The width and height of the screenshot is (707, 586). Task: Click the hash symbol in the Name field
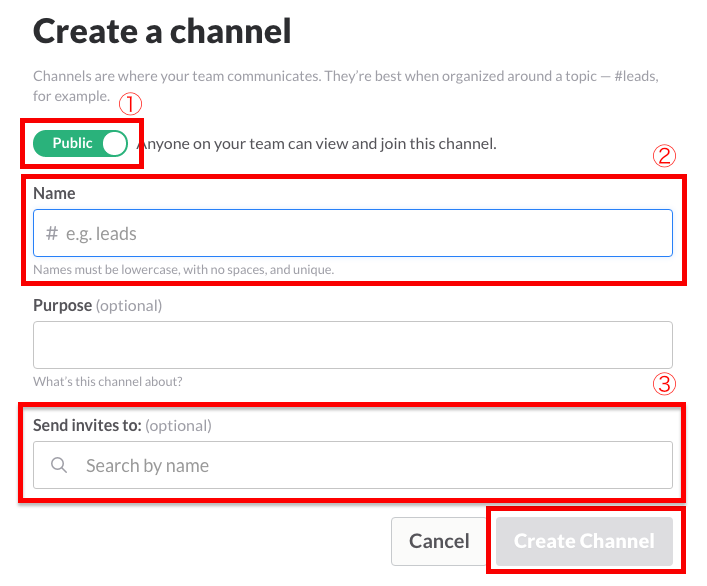52,234
